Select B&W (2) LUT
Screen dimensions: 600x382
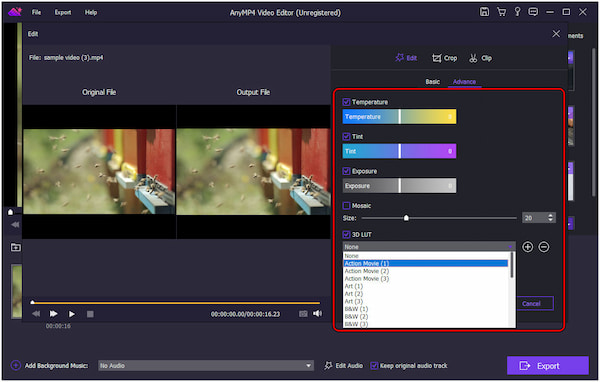pyautogui.click(x=426, y=317)
